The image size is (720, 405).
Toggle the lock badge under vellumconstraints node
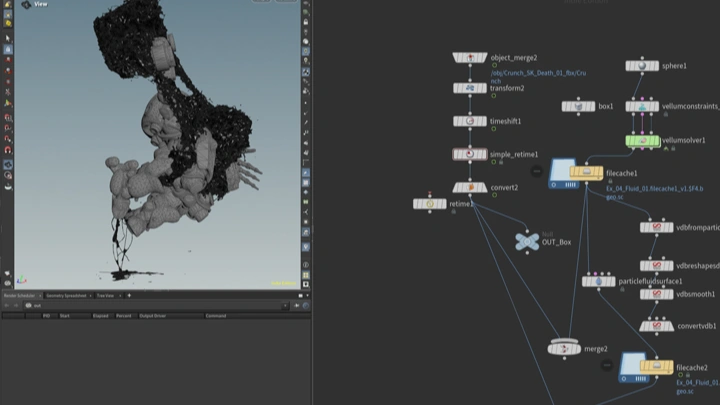[665, 114]
